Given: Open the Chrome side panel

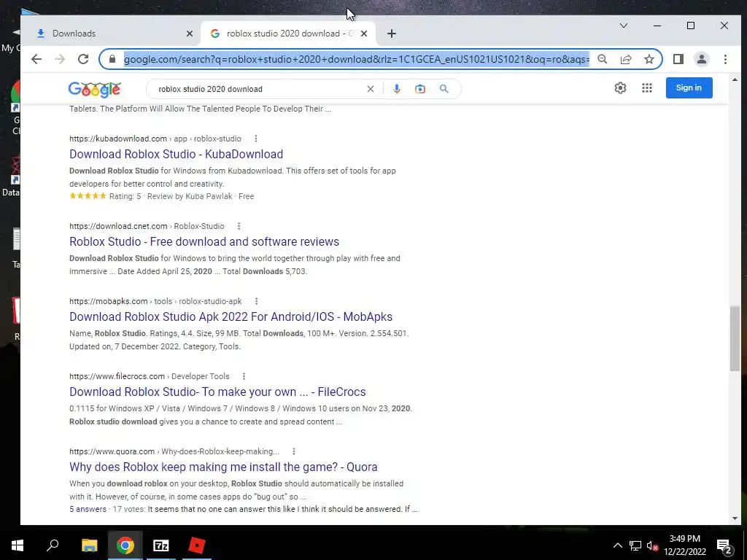Looking at the screenshot, I should point(678,59).
